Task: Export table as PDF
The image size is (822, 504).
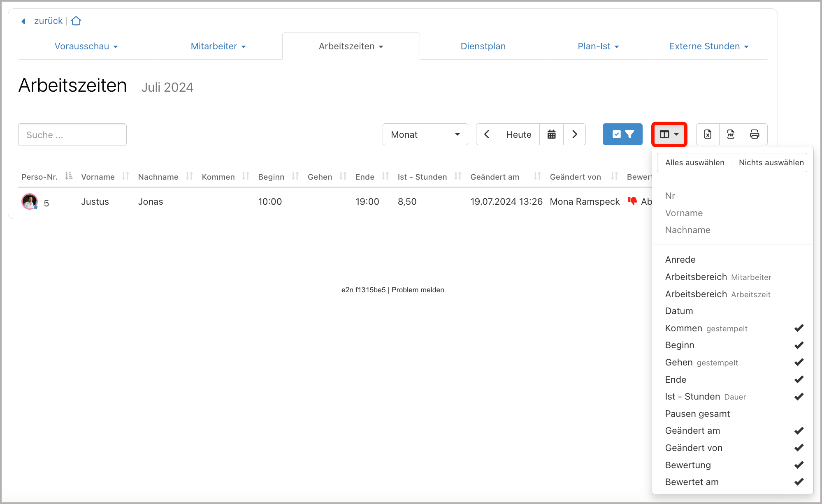Action: (731, 134)
